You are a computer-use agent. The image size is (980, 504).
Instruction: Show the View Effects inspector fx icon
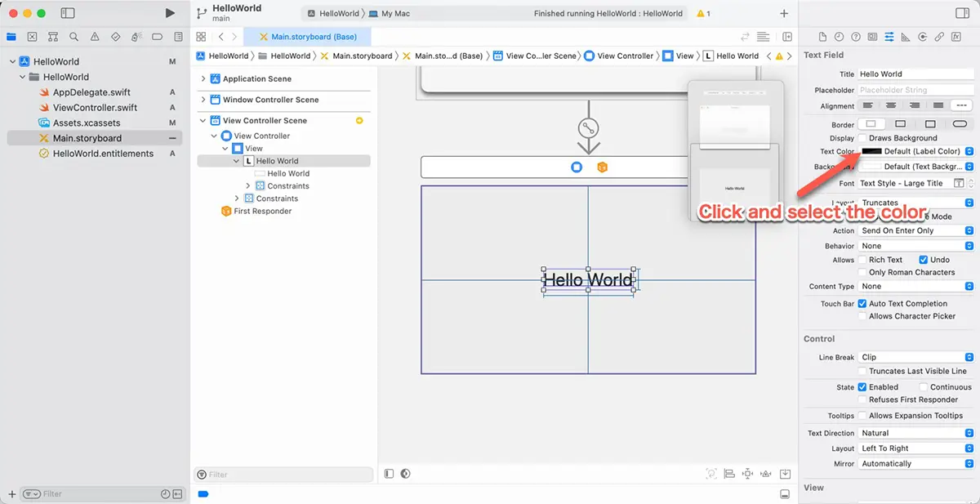tap(956, 37)
